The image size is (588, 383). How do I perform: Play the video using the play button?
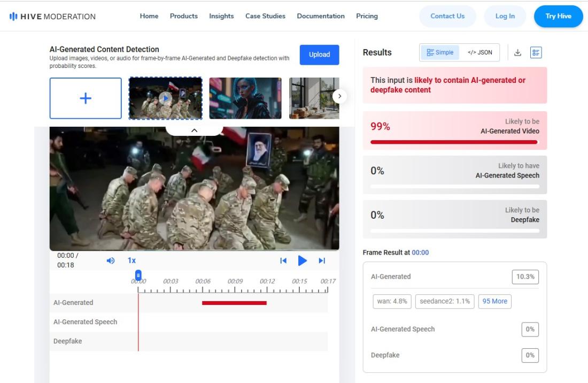click(x=303, y=261)
